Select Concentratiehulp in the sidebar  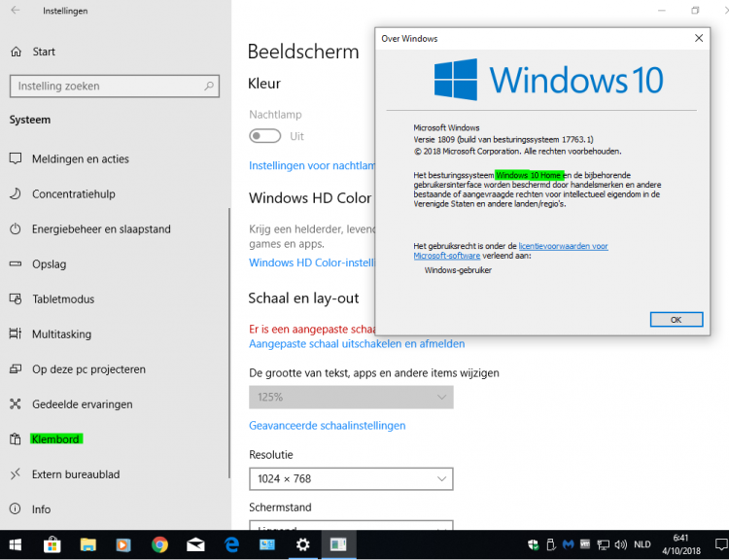[x=73, y=193]
